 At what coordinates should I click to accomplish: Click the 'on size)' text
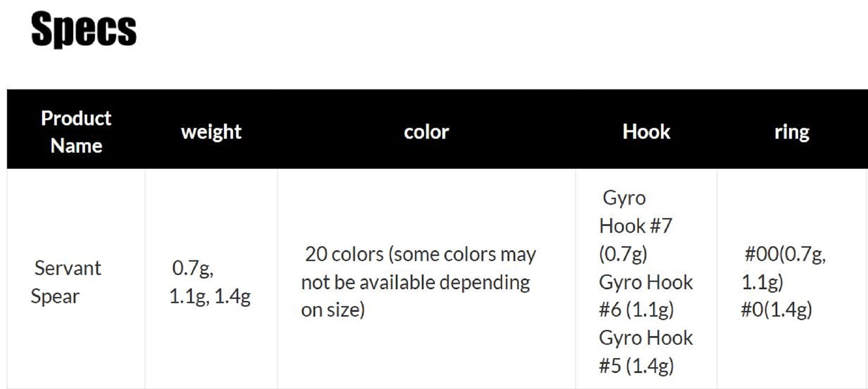(x=333, y=310)
